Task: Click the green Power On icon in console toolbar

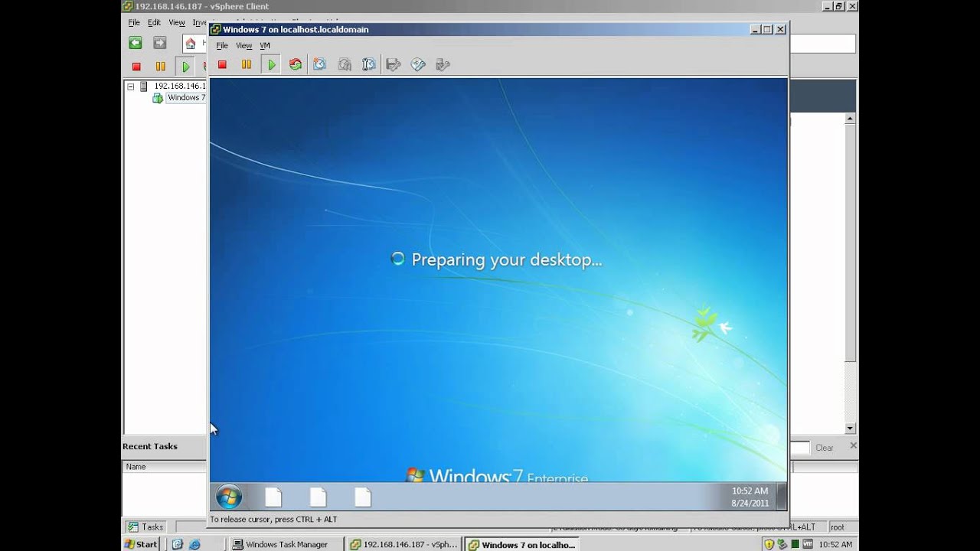Action: point(271,65)
